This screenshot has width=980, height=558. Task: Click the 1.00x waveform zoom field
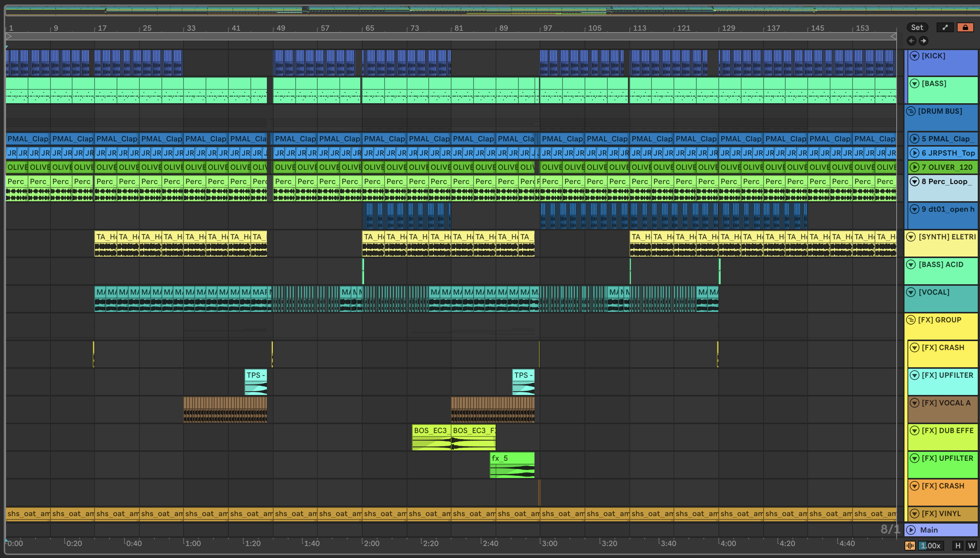pos(931,546)
